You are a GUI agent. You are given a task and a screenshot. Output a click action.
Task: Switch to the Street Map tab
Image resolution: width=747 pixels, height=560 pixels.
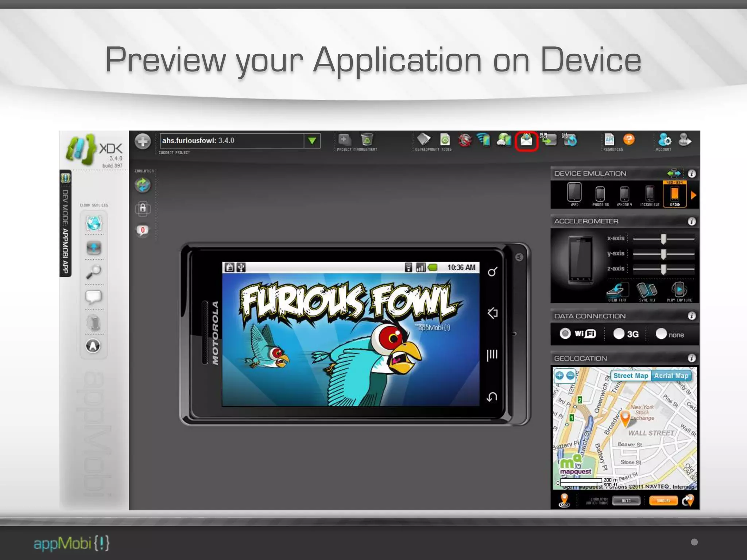(x=631, y=376)
